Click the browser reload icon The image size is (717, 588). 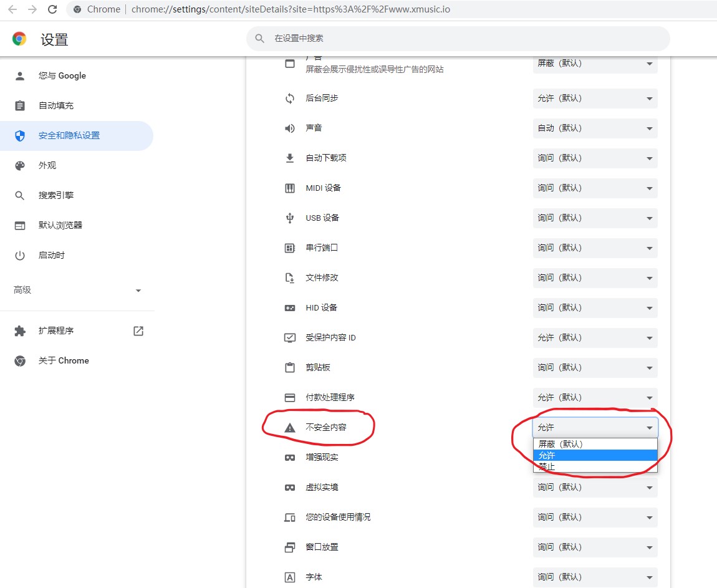(52, 9)
